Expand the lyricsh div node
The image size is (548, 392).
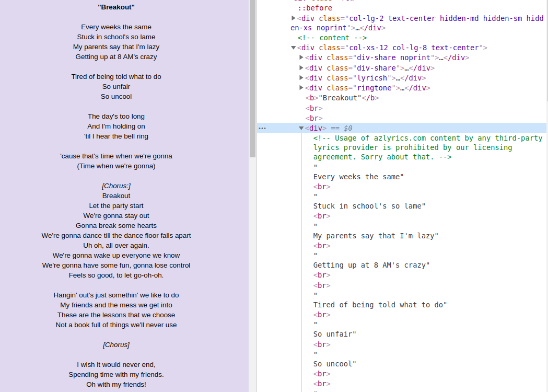[301, 78]
